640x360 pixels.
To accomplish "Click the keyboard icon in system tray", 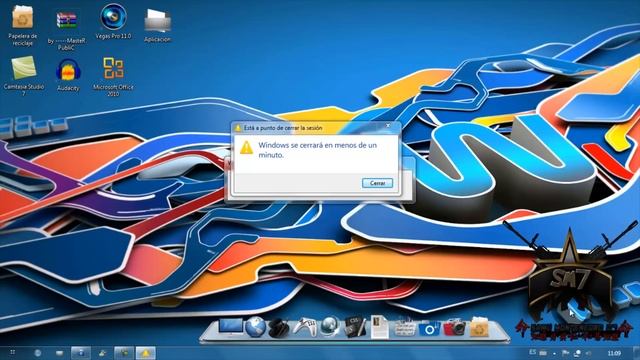I will pos(543,353).
